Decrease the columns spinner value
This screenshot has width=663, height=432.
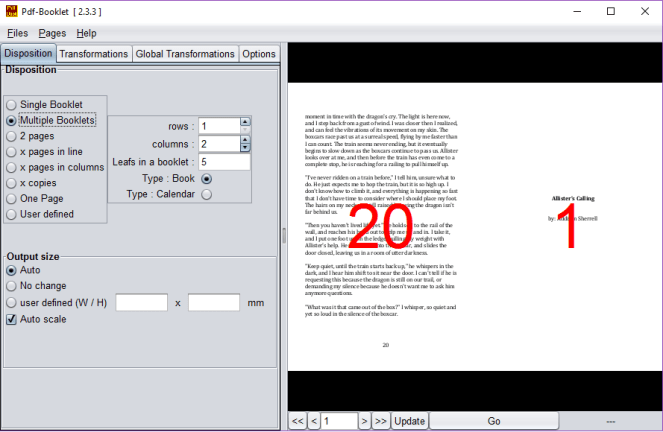click(245, 148)
